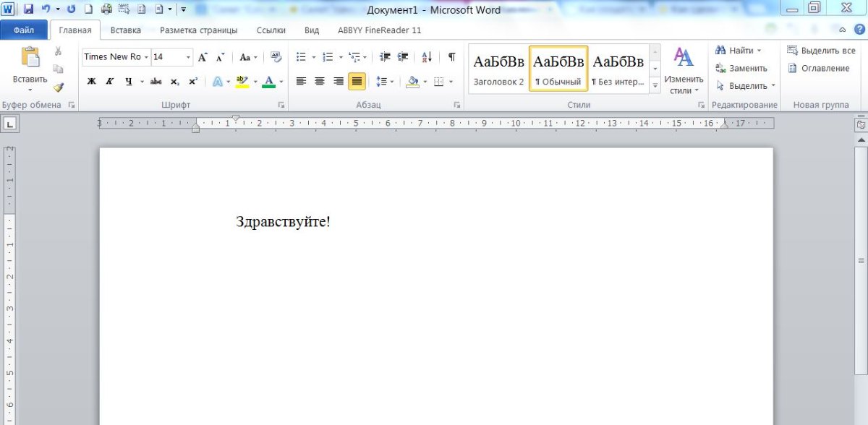Click the Grow Font icon
Viewport: 868px width, 425px height.
point(203,57)
